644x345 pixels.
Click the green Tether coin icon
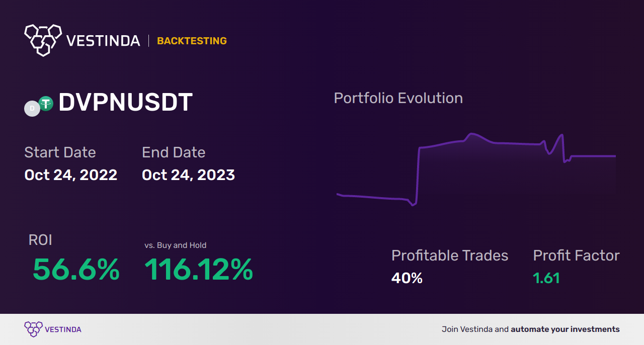click(46, 104)
